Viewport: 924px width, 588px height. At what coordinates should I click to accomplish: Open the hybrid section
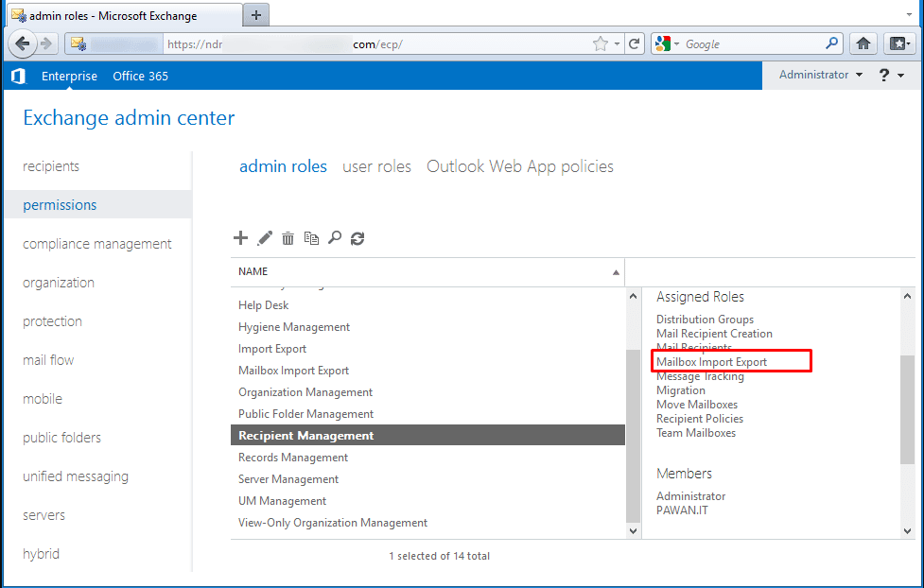click(41, 554)
